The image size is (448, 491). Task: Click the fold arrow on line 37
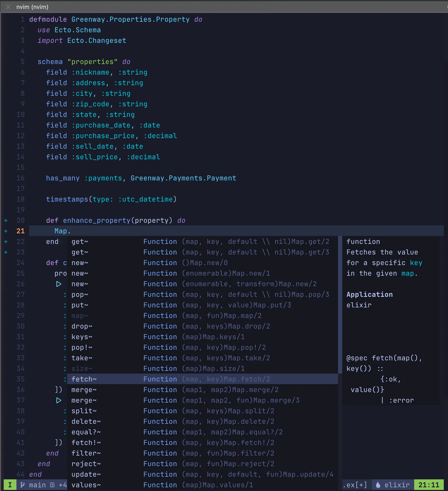tap(59, 400)
